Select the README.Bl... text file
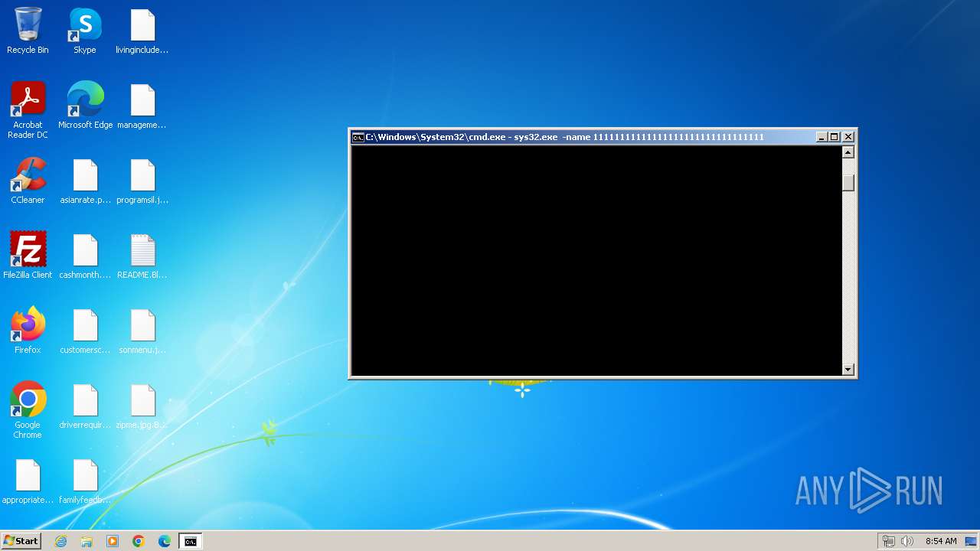 pos(142,256)
